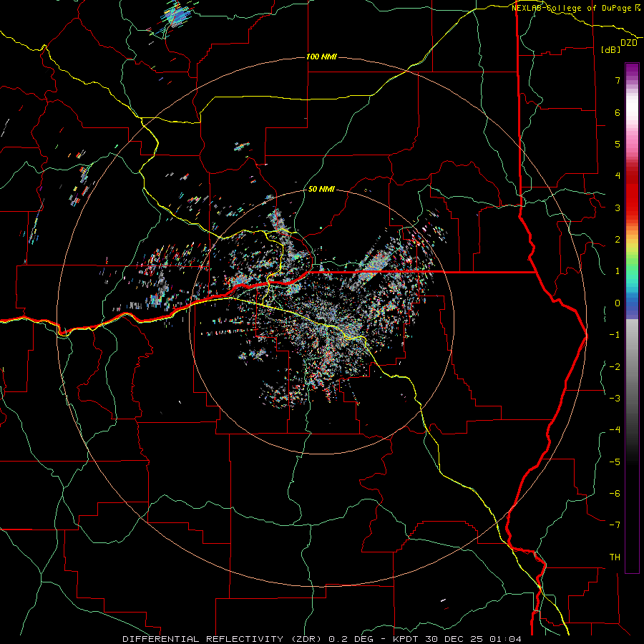Click the -6 value on the color scale
Viewport: 644px width, 644px height.
pos(615,494)
